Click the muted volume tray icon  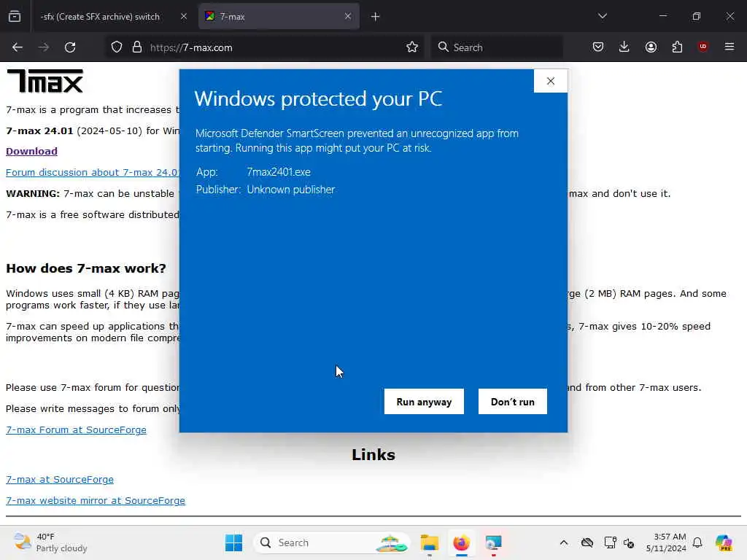pyautogui.click(x=628, y=542)
